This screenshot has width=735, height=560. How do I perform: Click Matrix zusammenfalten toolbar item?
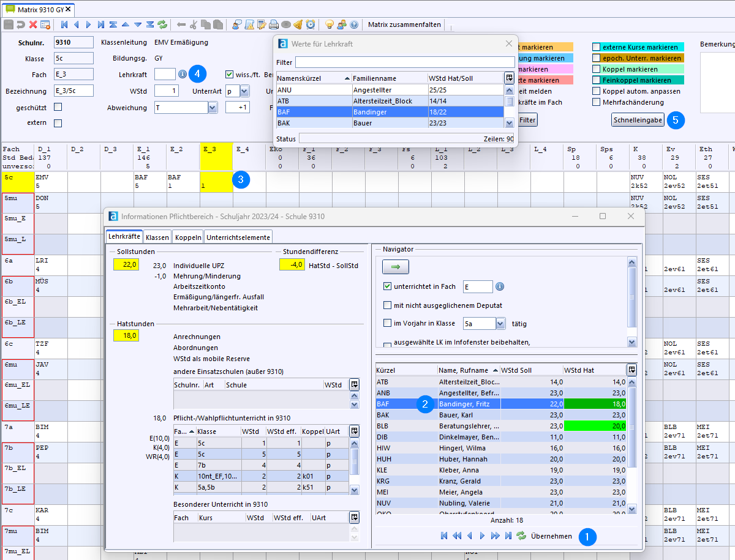404,24
